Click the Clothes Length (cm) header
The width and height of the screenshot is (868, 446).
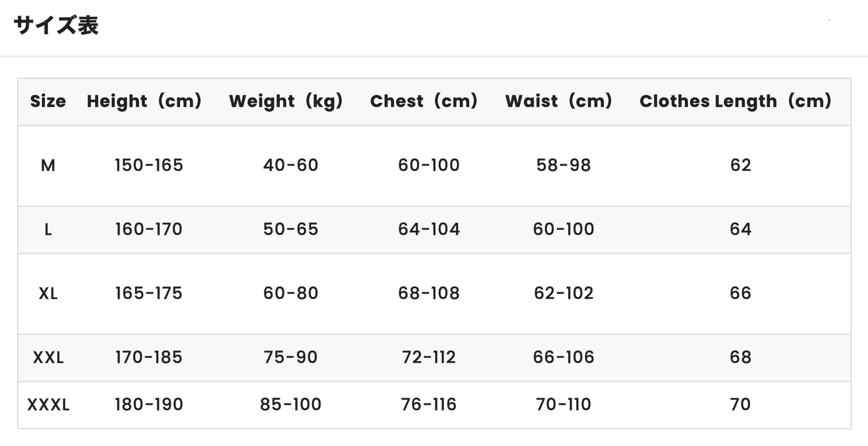(736, 101)
